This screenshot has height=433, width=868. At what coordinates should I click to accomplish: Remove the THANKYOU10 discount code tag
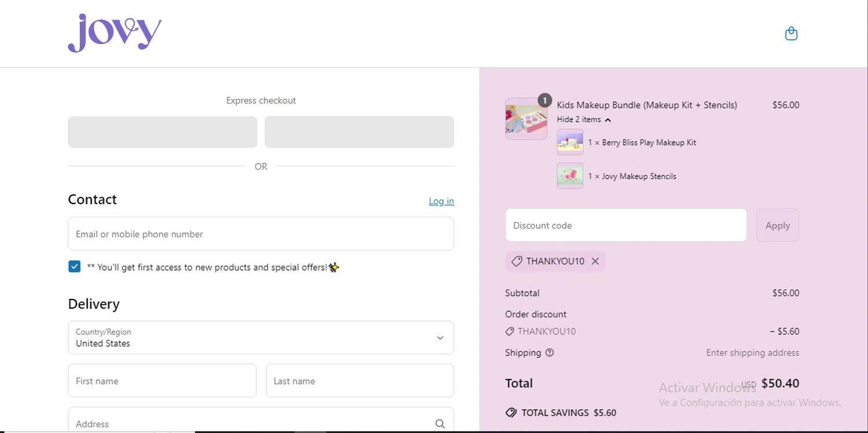click(x=595, y=261)
